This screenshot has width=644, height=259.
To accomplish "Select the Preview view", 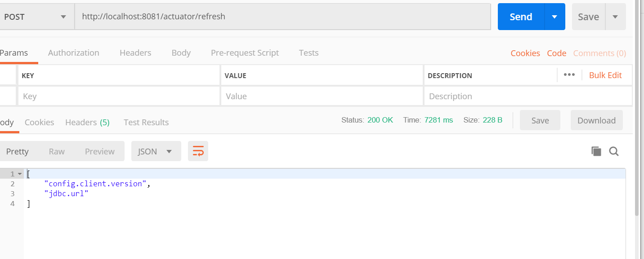I will 100,151.
